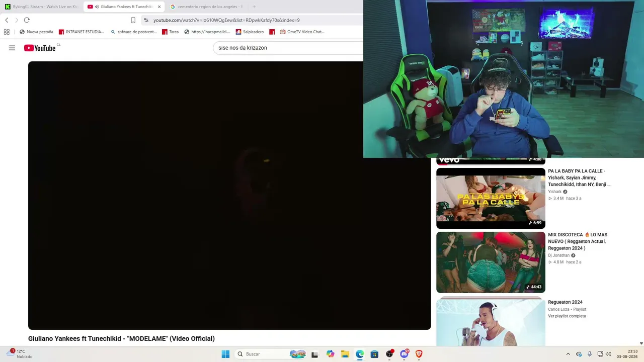
Task: Click the microphone icon in system tray
Action: (x=590, y=354)
